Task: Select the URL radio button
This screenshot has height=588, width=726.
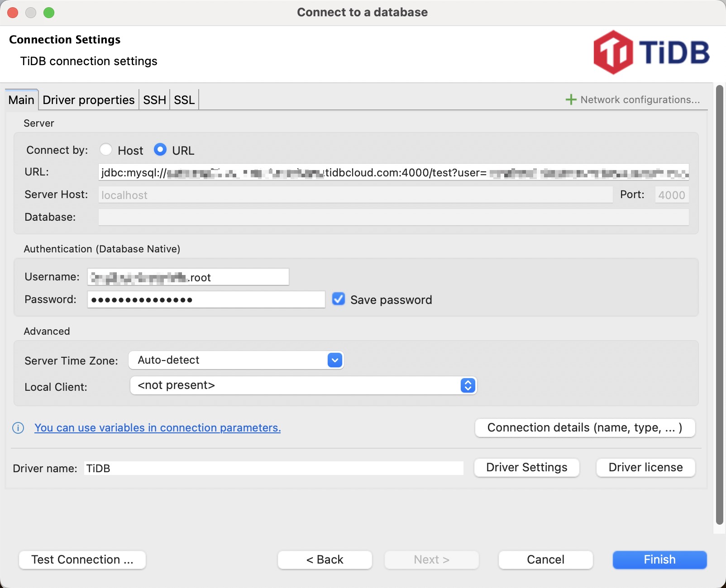Action: coord(160,150)
